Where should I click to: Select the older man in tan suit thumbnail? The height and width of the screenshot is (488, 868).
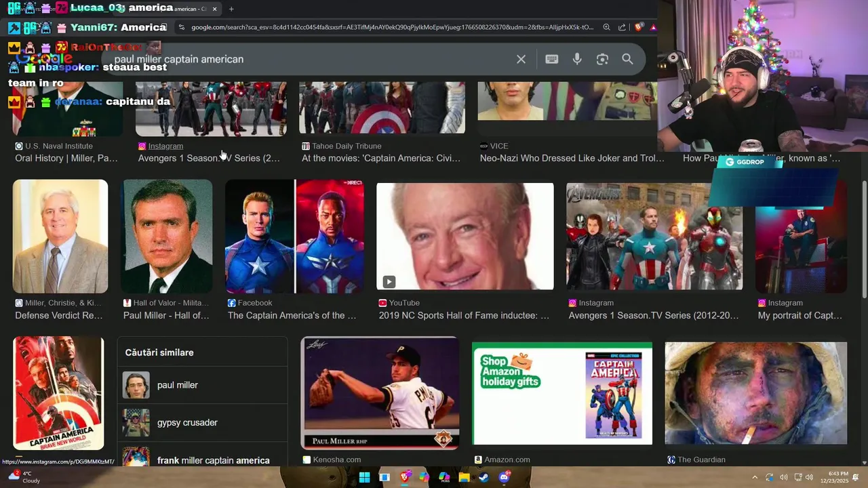tap(60, 237)
